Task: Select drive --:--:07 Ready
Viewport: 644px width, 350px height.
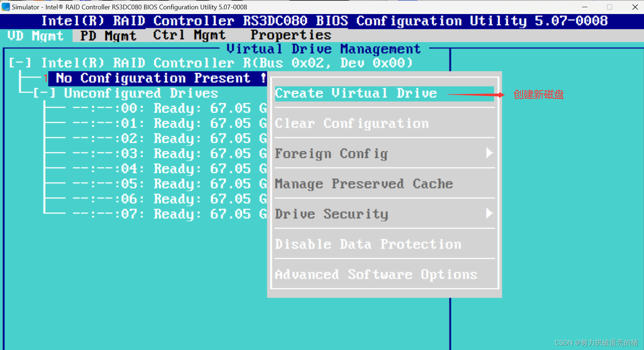Action: (169, 214)
